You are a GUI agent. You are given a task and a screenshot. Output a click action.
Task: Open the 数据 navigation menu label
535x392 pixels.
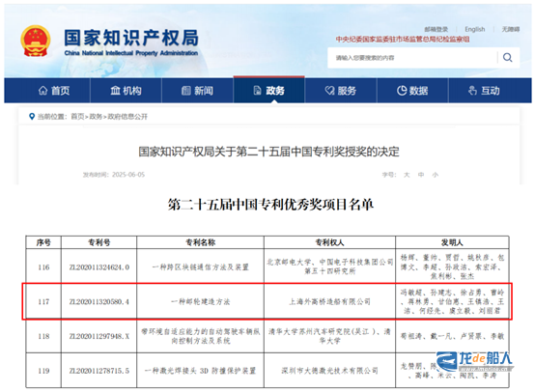point(419,91)
